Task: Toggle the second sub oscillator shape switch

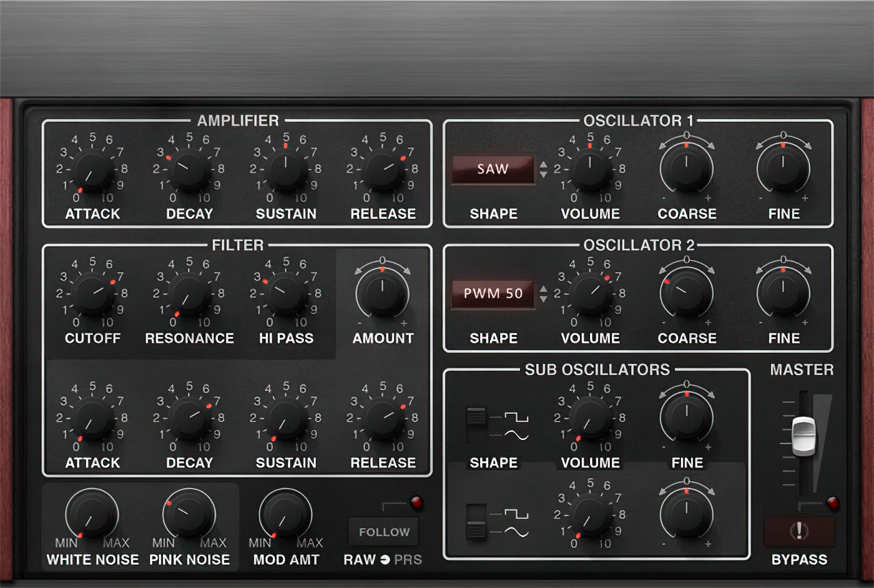Action: [x=476, y=521]
